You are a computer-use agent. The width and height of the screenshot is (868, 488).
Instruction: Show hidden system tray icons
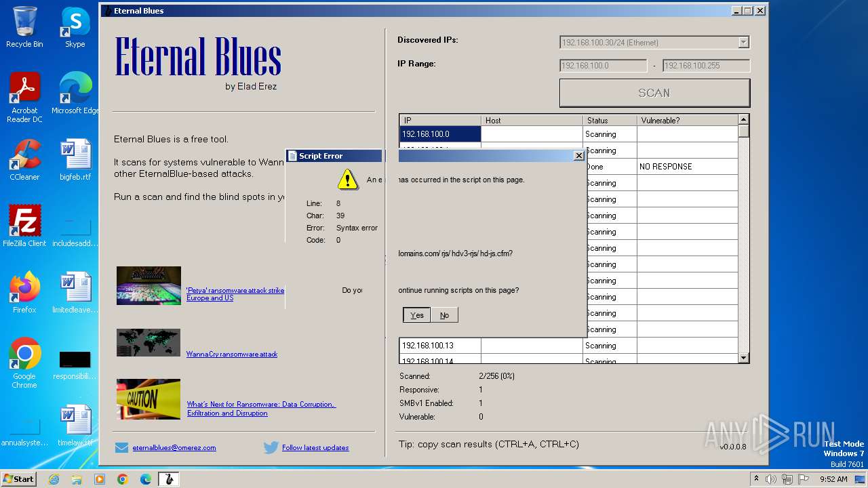[756, 479]
